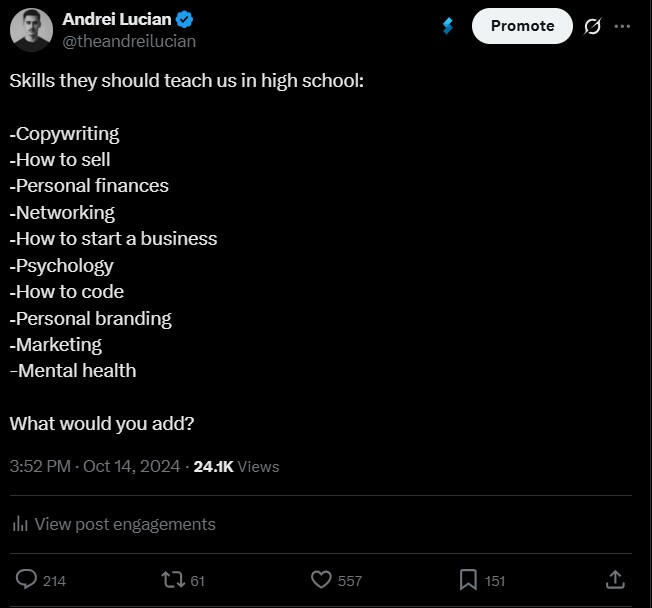Click the Grok slashed-circle icon

(x=592, y=26)
